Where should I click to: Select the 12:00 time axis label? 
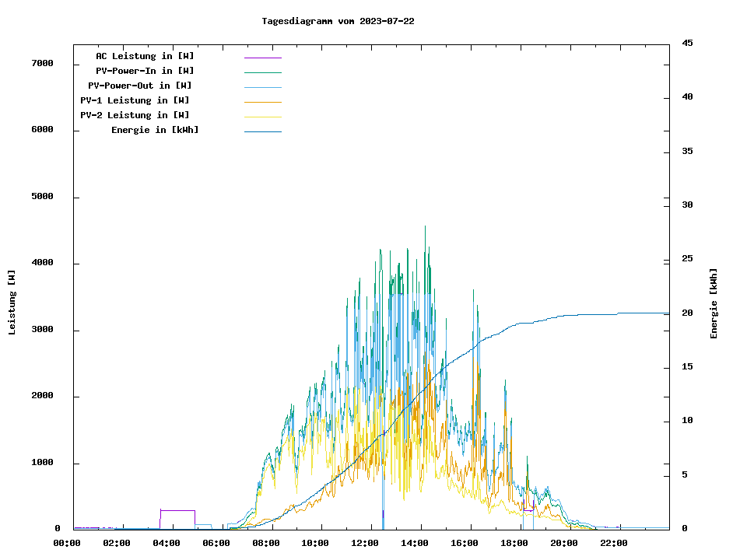(365, 543)
